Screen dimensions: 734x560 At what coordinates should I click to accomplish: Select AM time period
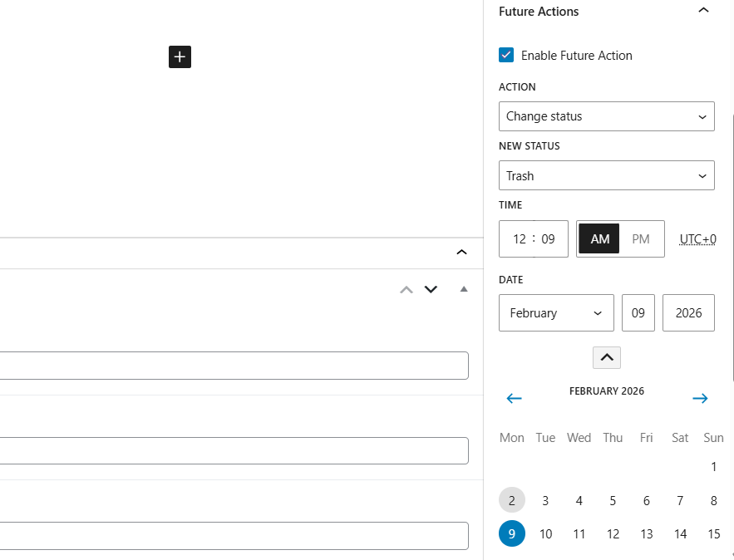point(599,238)
